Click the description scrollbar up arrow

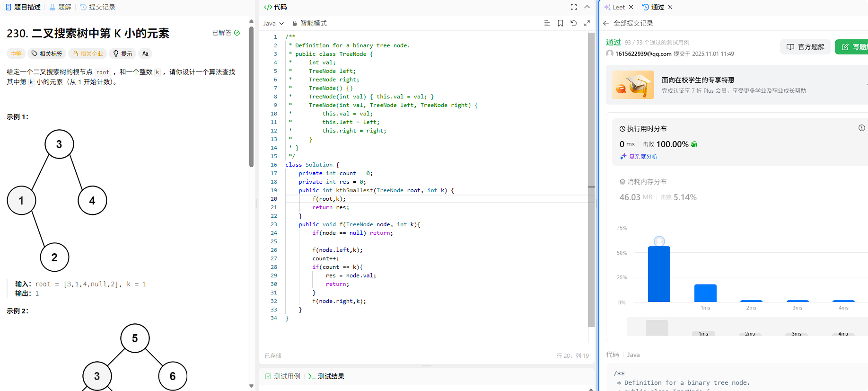[251, 21]
